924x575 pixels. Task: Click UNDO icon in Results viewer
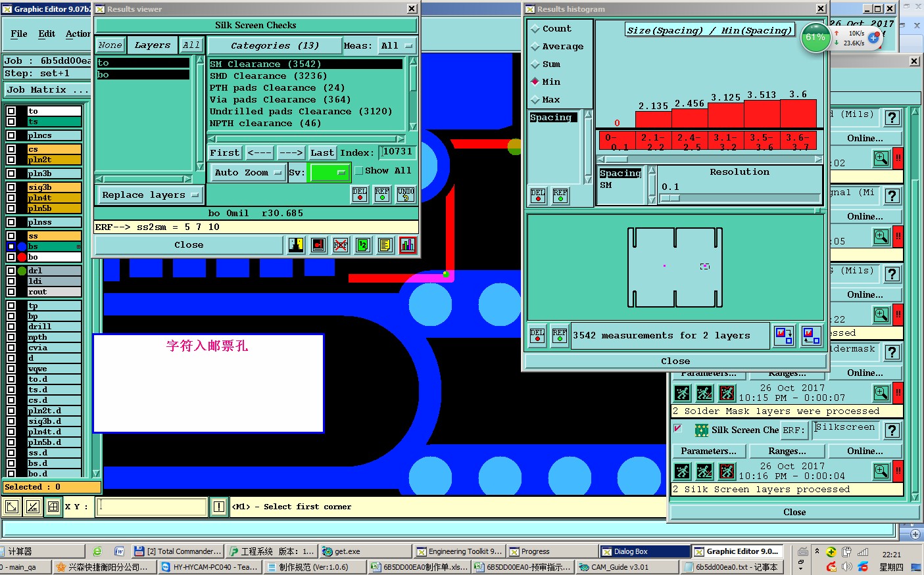(x=406, y=195)
